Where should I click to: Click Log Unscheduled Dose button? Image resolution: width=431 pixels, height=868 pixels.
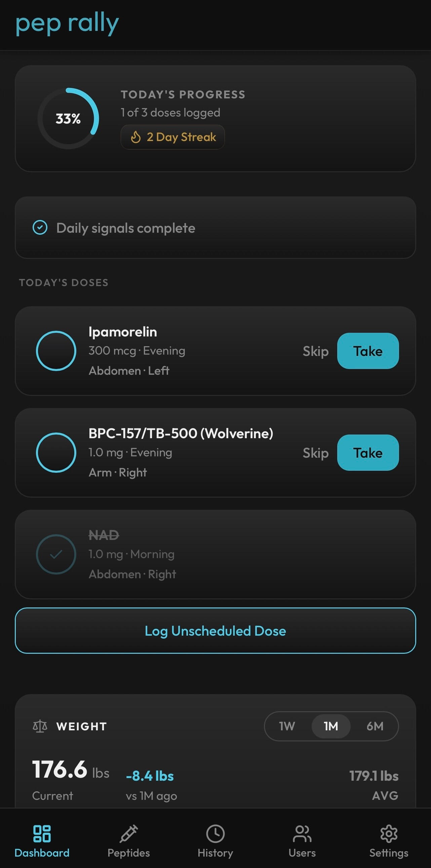(215, 631)
